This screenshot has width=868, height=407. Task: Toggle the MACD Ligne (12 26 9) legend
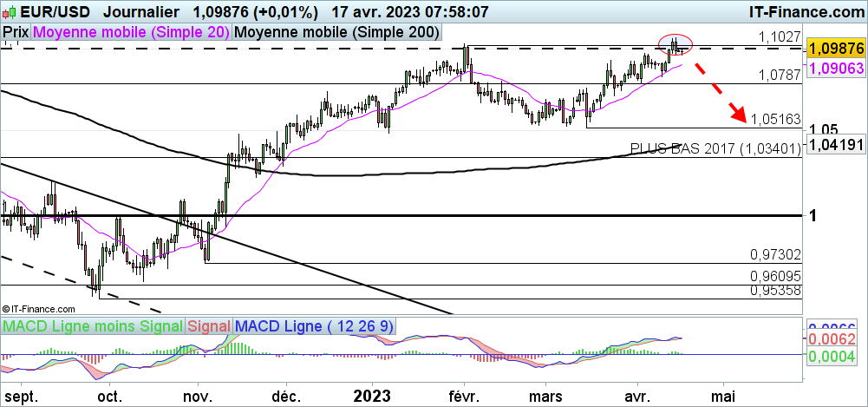(315, 326)
